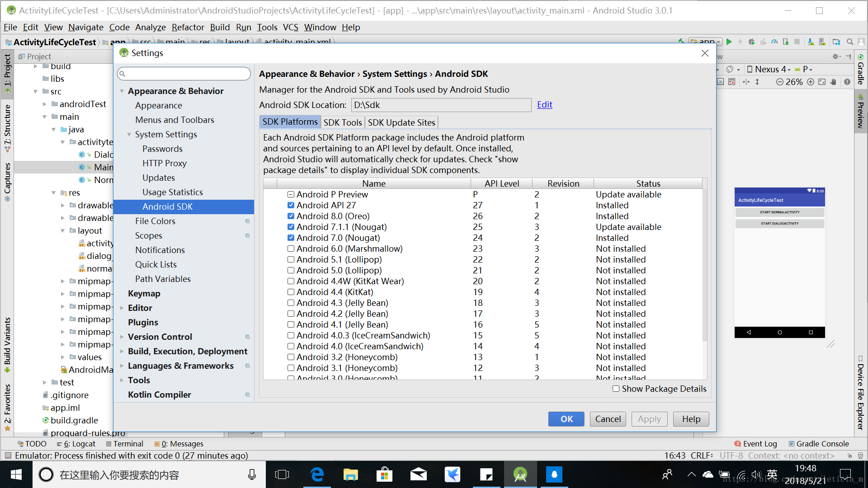Expand the Languages & Frameworks group
The height and width of the screenshot is (488, 868).
point(122,366)
